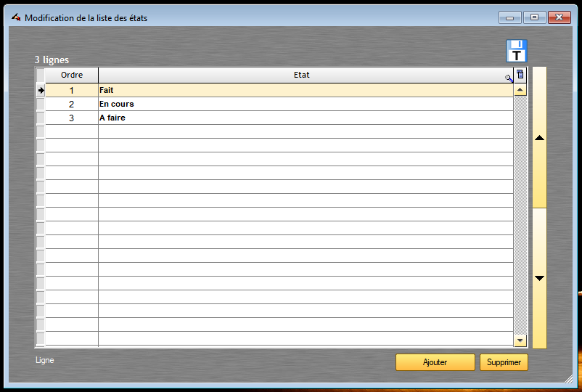Click the Supprimer button
582x392 pixels.
click(504, 362)
